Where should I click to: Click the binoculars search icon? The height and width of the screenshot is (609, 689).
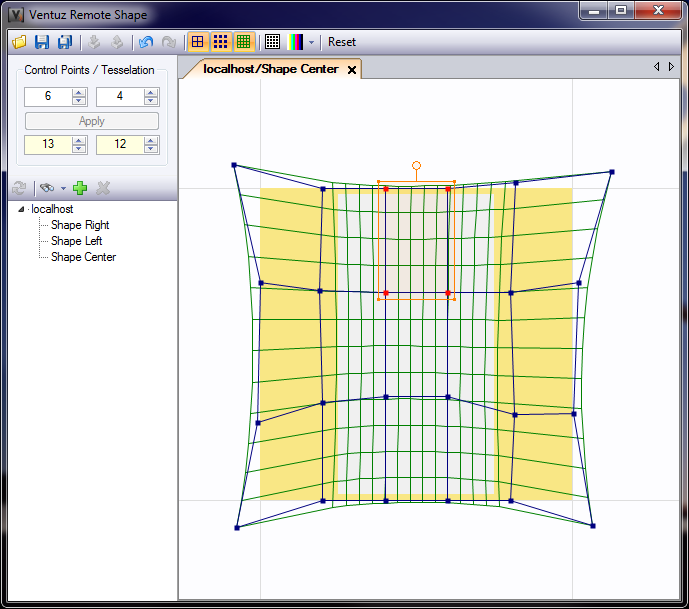46,187
